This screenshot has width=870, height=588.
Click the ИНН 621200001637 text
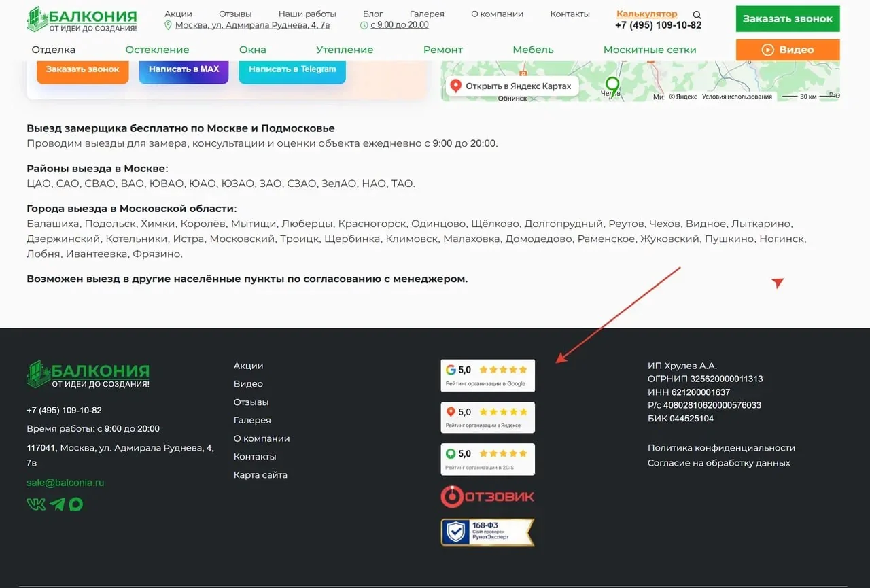689,392
